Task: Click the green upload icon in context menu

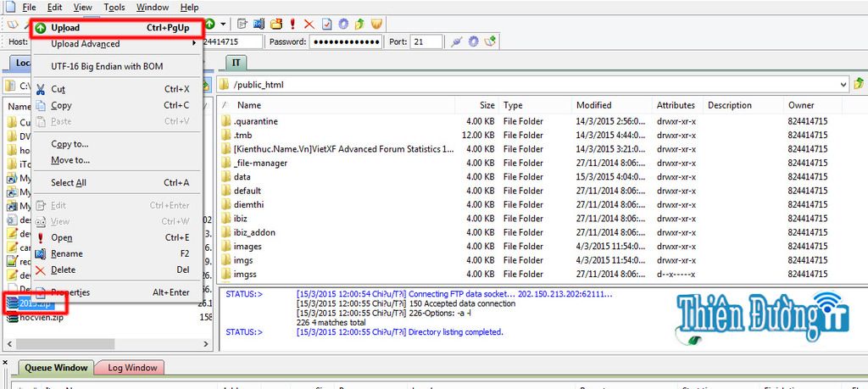Action: pos(40,28)
